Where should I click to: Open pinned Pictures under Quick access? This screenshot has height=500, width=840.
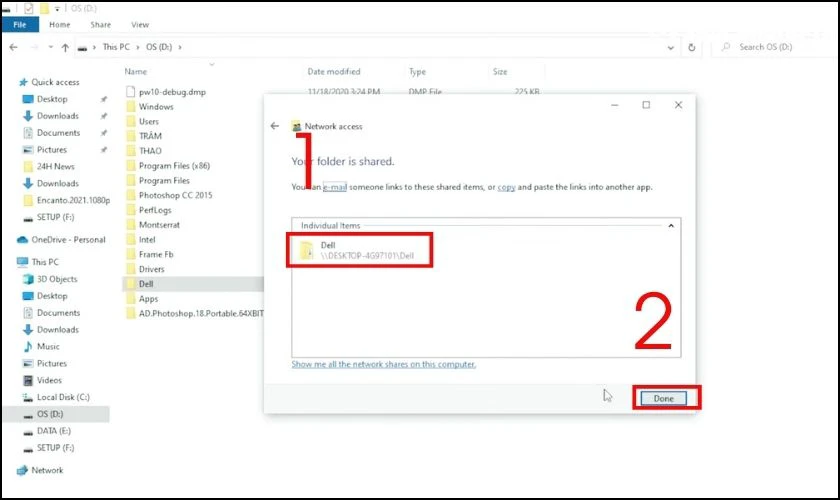[x=45, y=150]
